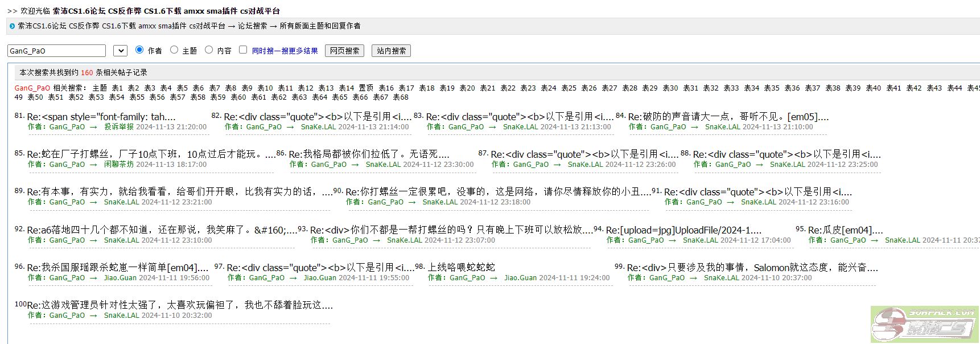
Task: Select the 作者 radio button
Action: 139,50
